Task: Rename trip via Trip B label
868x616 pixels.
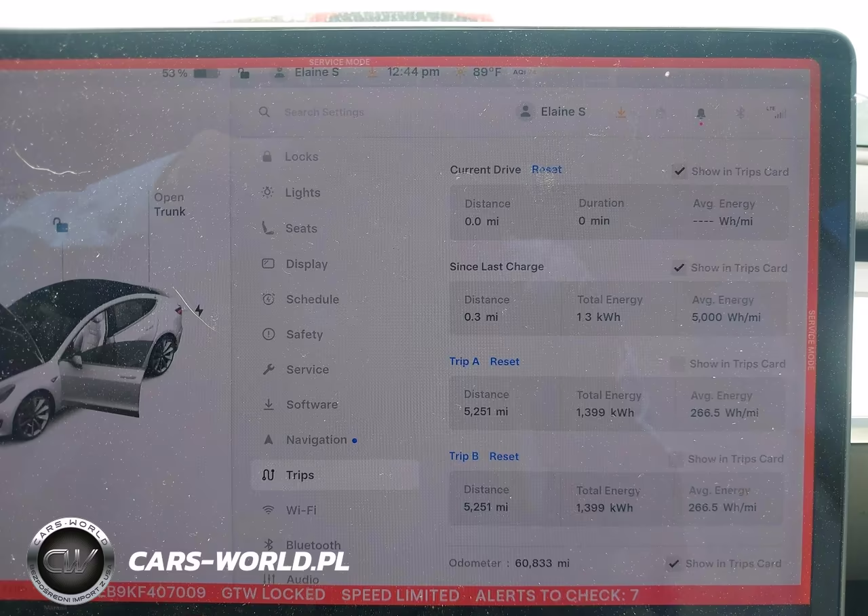Action: point(464,457)
